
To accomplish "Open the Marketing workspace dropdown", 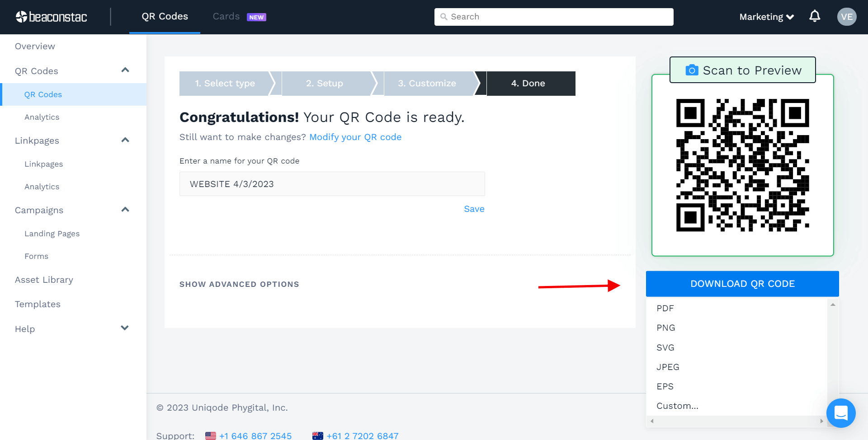I will tap(766, 17).
